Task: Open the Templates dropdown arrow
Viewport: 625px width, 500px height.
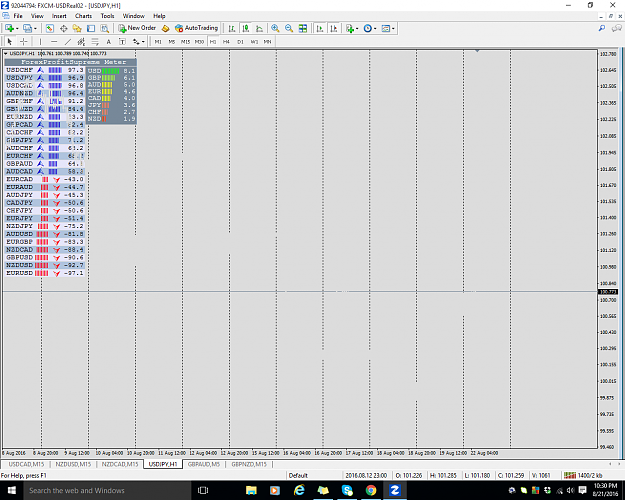Action: (x=393, y=28)
